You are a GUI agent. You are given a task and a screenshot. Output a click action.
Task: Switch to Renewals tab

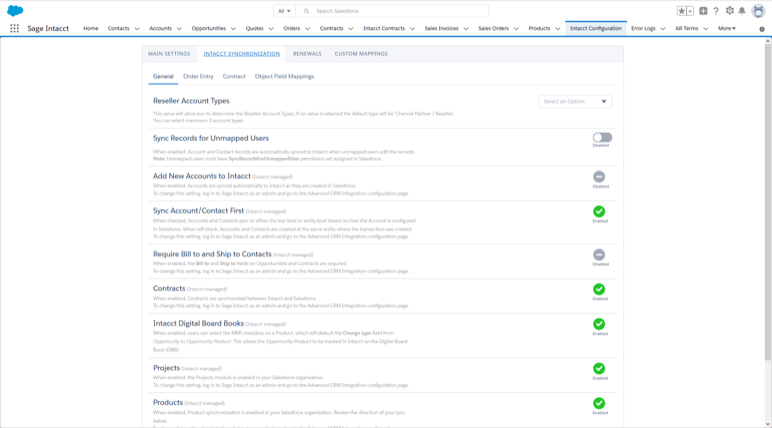tap(307, 54)
